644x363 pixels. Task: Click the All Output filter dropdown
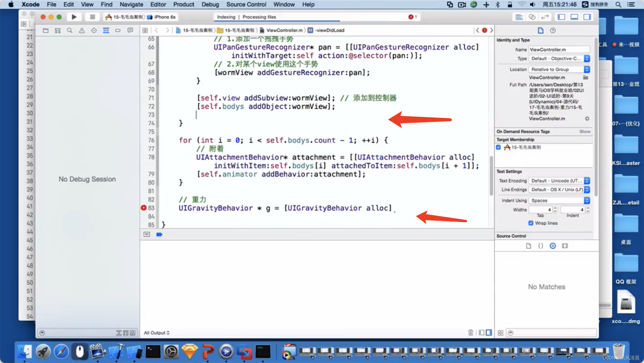point(157,332)
